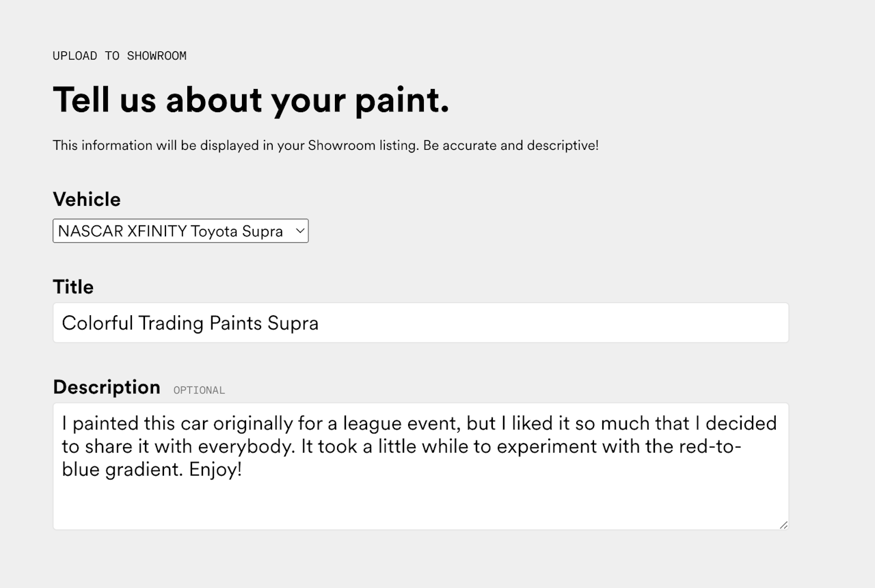Click the Vehicle field label
Screen dimensions: 875x588
(x=87, y=200)
